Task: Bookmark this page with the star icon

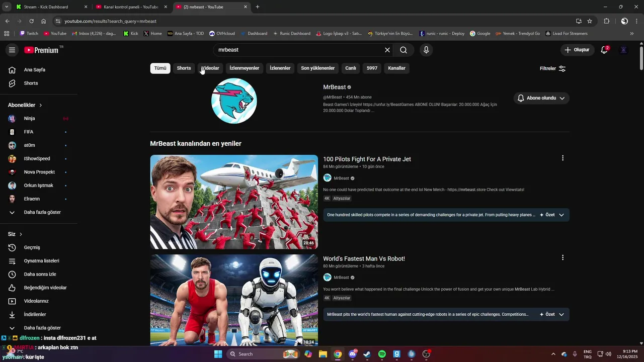Action: [x=590, y=21]
